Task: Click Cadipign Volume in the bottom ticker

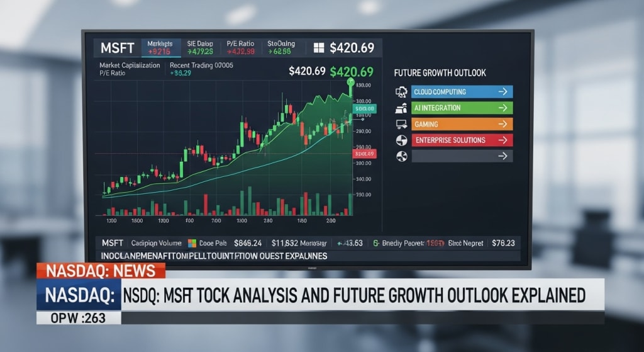Action: click(x=156, y=243)
